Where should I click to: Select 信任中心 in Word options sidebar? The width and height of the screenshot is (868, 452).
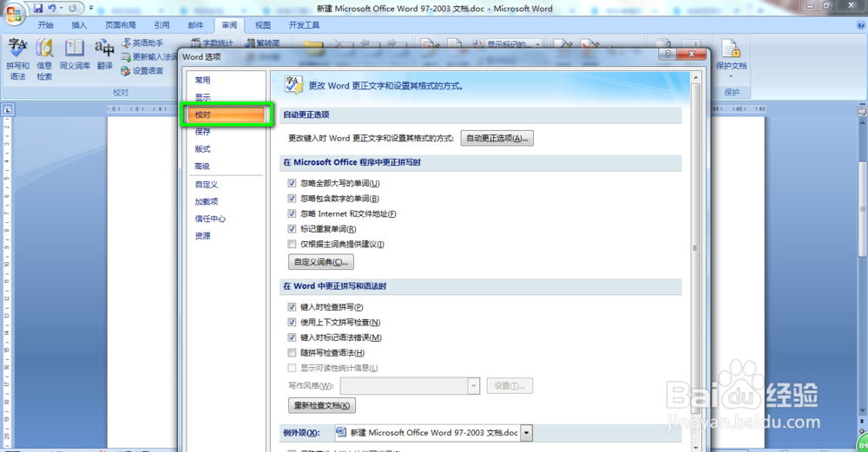coord(226,219)
